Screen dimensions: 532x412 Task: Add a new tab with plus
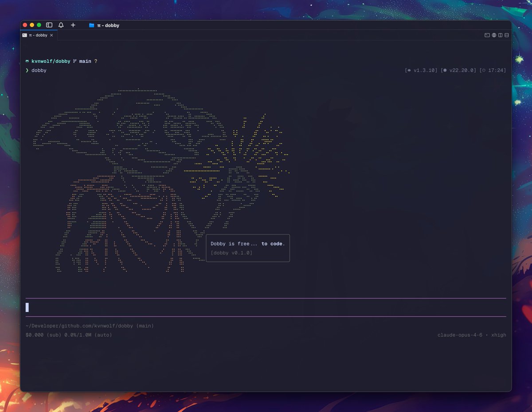(73, 25)
